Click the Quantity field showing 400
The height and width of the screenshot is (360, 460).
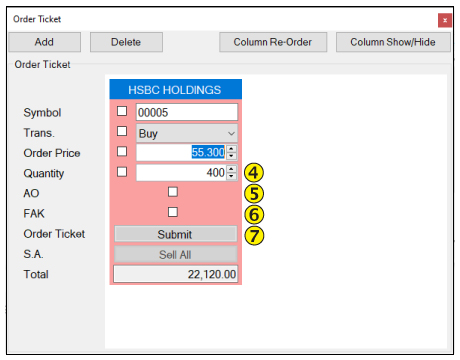pos(181,173)
